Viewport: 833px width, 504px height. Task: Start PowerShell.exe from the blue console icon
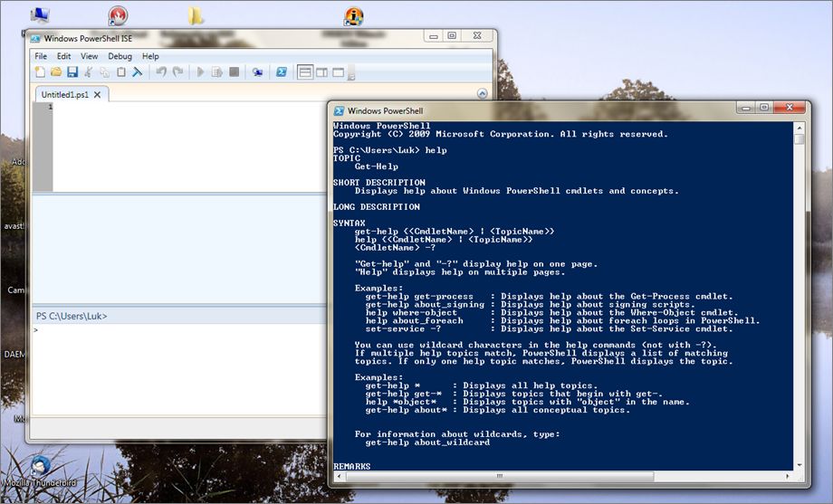tap(281, 72)
